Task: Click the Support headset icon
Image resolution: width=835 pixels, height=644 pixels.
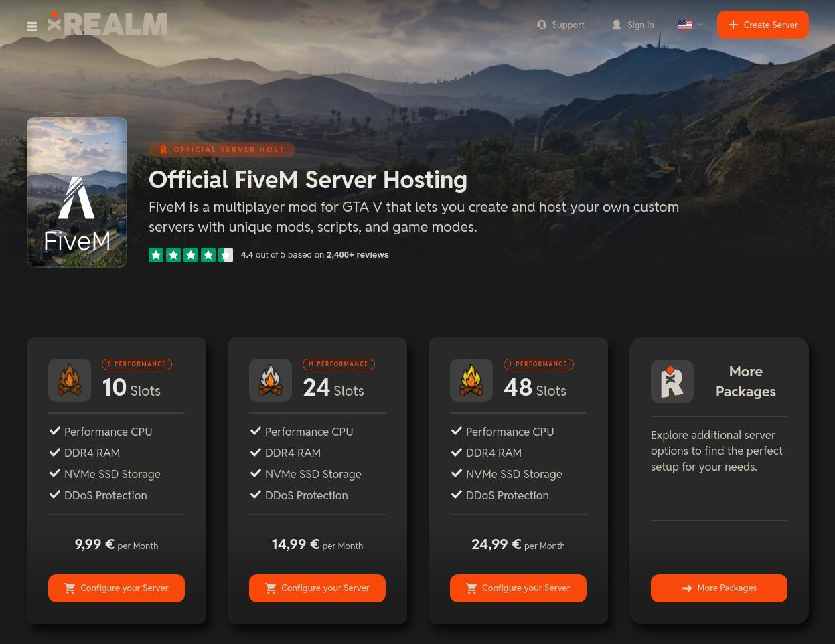Action: (542, 25)
